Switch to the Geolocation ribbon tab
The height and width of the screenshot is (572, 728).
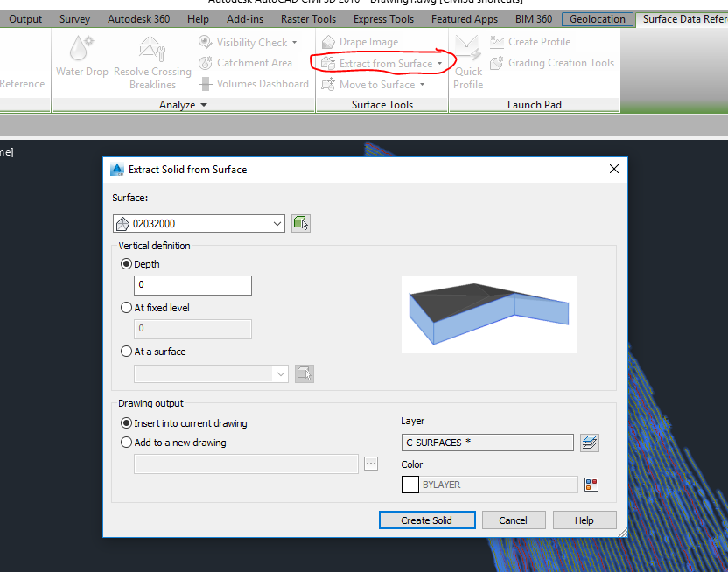(597, 18)
